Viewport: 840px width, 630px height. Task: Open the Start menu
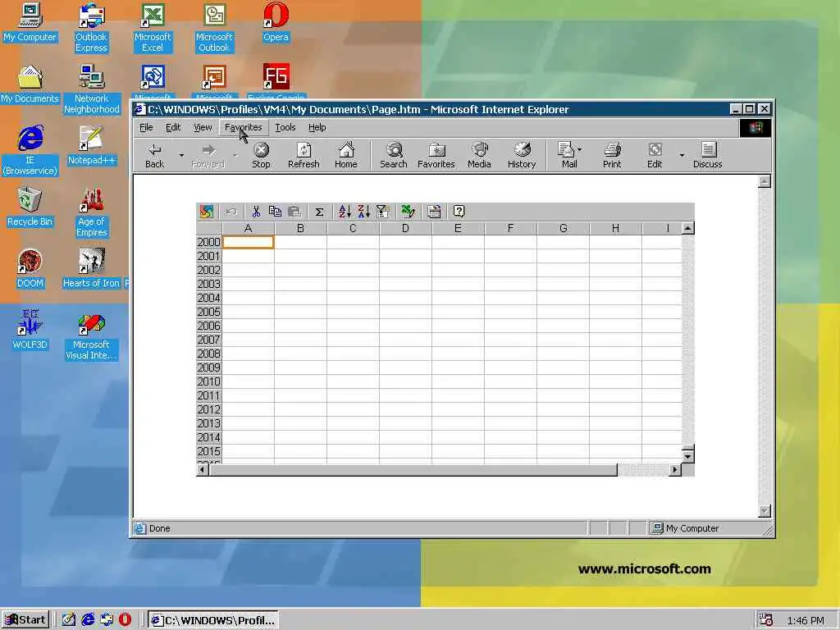25,620
